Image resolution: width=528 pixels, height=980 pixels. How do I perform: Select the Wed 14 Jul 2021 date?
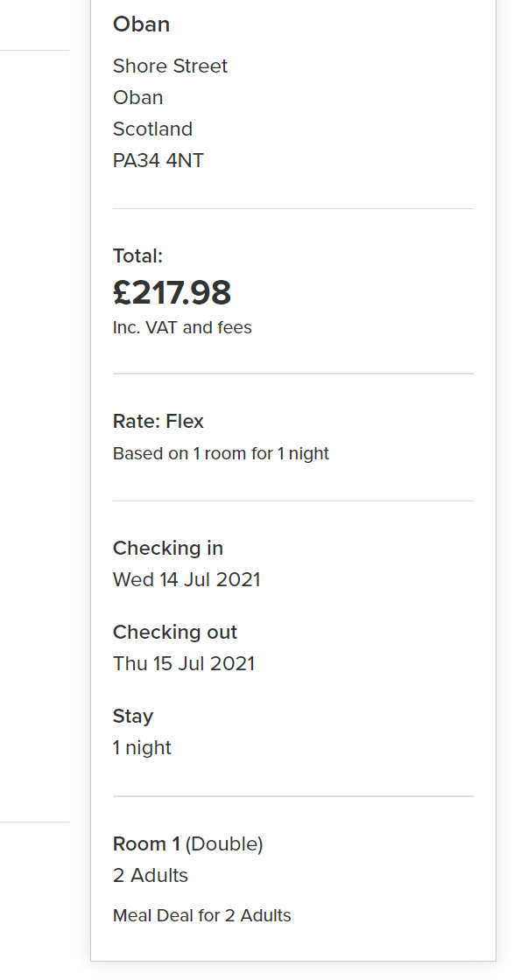[x=187, y=580]
